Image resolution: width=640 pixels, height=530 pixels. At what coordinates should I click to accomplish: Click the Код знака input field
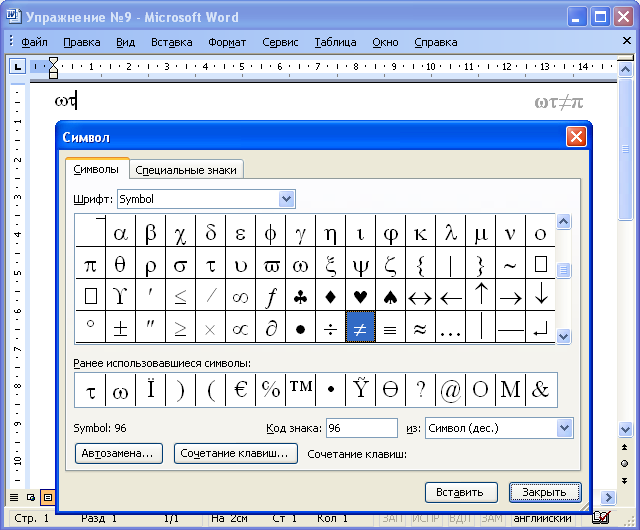click(x=362, y=428)
